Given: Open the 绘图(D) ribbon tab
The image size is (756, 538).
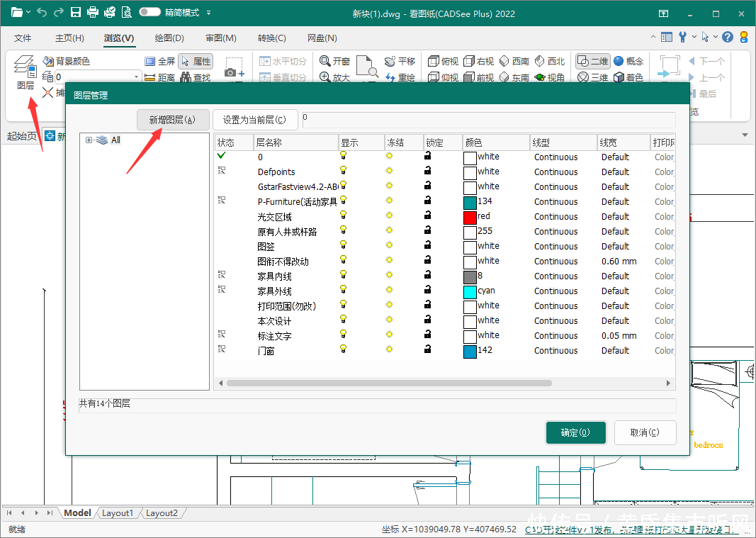Looking at the screenshot, I should pyautogui.click(x=169, y=38).
